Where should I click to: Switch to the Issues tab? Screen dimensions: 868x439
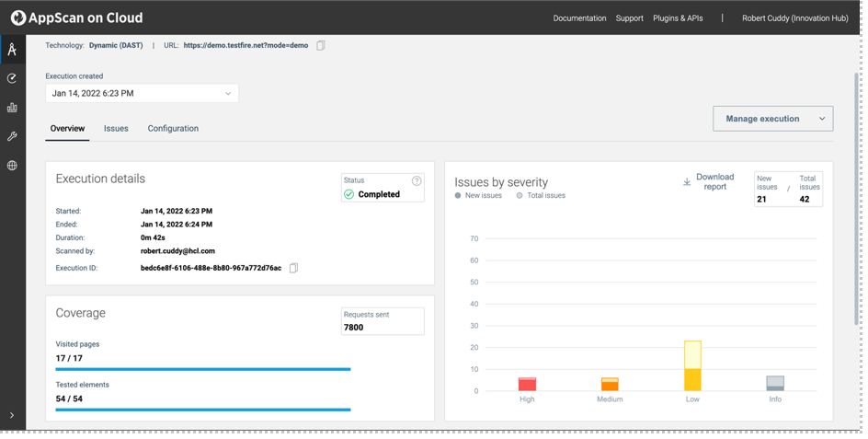pyautogui.click(x=116, y=129)
